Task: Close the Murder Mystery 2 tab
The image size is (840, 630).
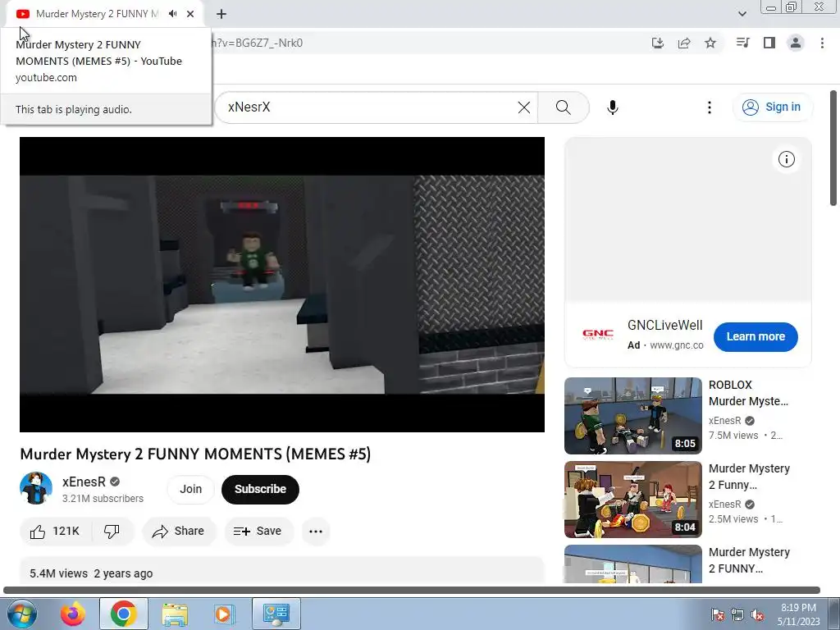Action: pyautogui.click(x=190, y=14)
